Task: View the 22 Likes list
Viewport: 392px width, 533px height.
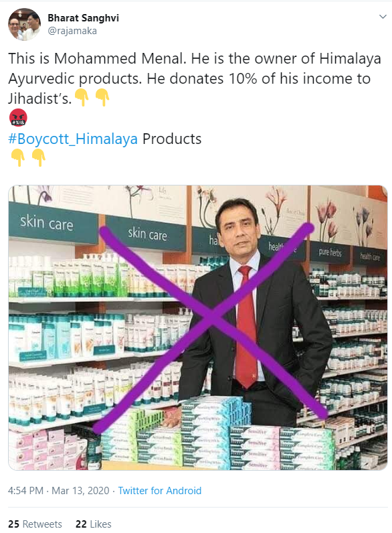Action: (x=94, y=524)
